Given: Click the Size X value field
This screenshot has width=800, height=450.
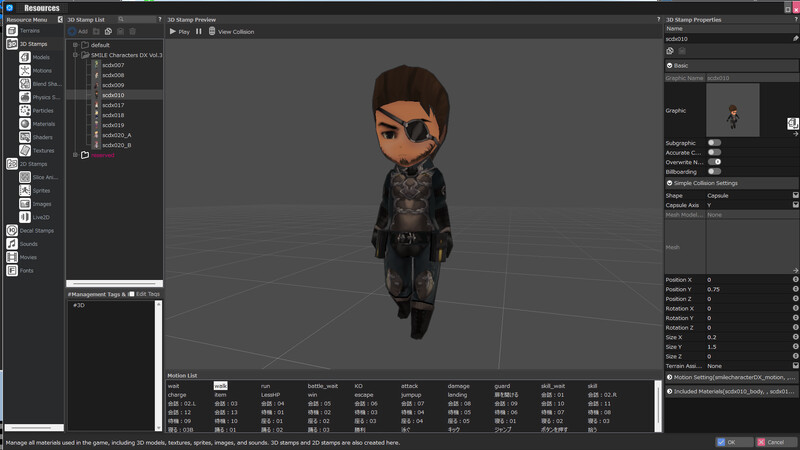Looking at the screenshot, I should coord(749,337).
